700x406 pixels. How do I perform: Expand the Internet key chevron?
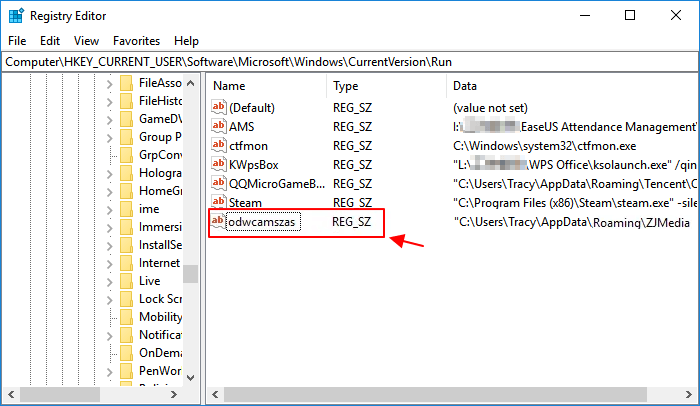tap(110, 263)
